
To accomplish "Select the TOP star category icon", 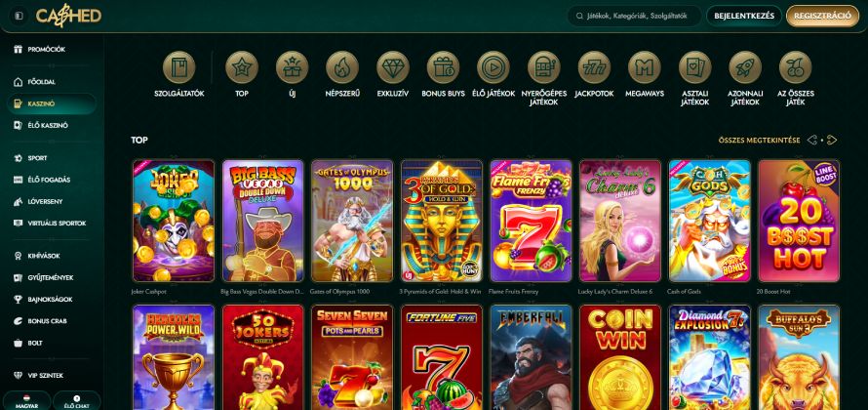I will (x=241, y=67).
